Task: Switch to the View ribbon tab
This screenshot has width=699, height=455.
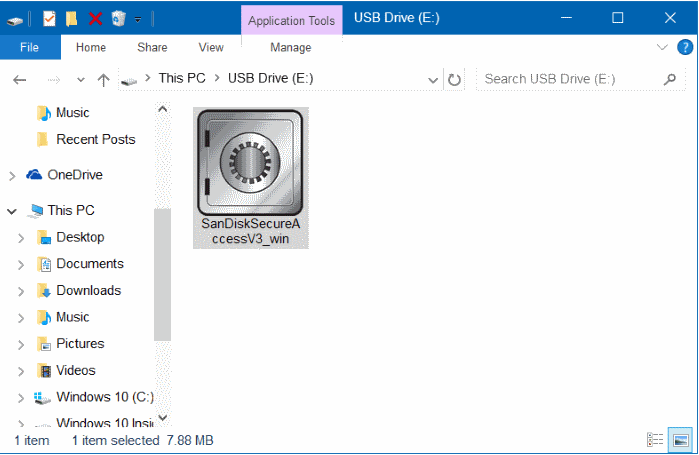Action: click(211, 47)
